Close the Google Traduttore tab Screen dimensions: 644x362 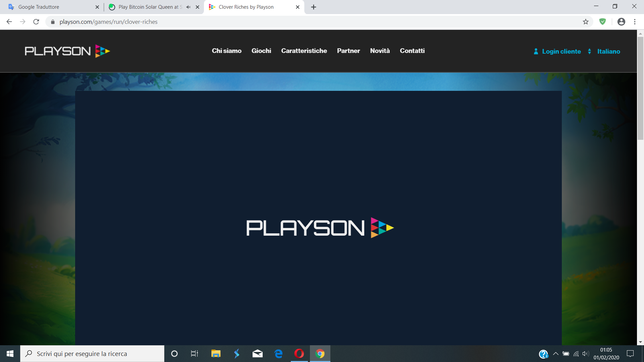click(97, 7)
